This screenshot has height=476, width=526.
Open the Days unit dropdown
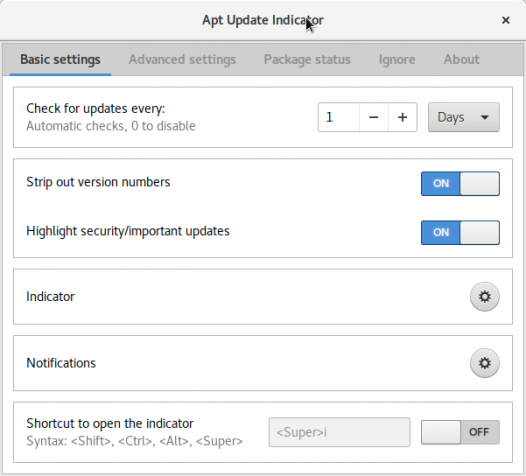pos(464,117)
